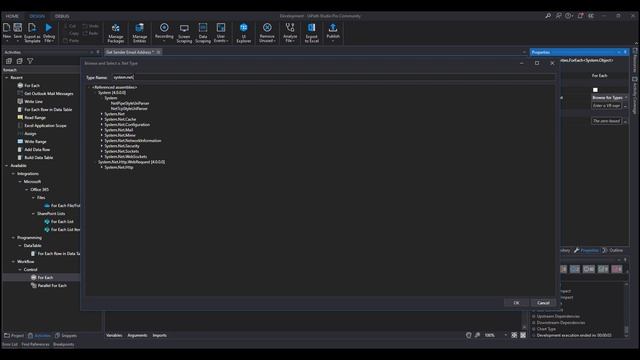Click the Publish icon
Viewport: 640px width, 360px height.
click(x=333, y=27)
